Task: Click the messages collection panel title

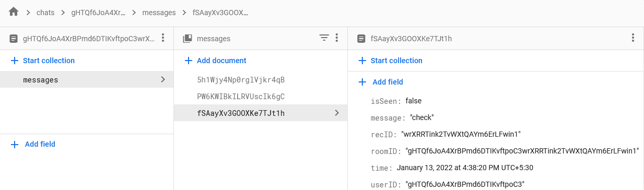Action: [214, 39]
